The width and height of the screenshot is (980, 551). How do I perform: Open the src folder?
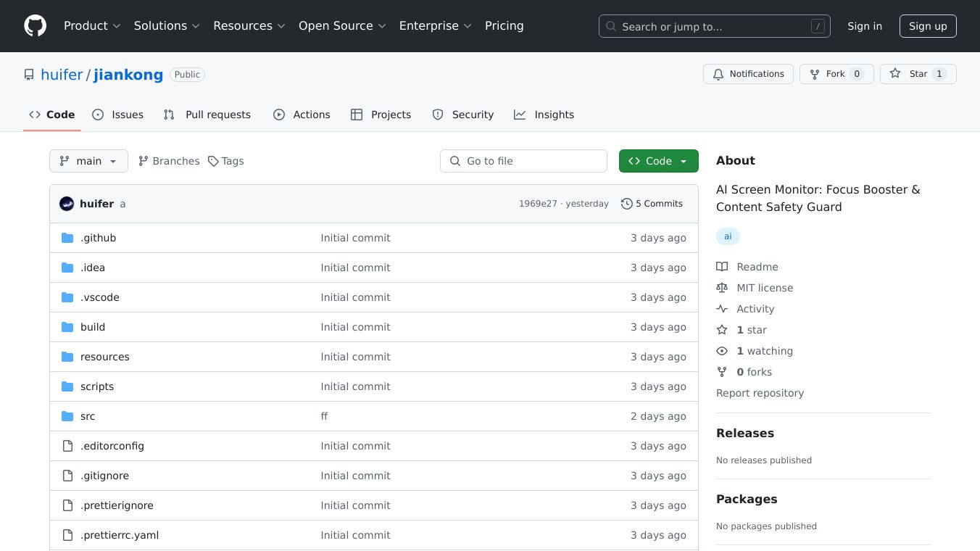tap(88, 416)
